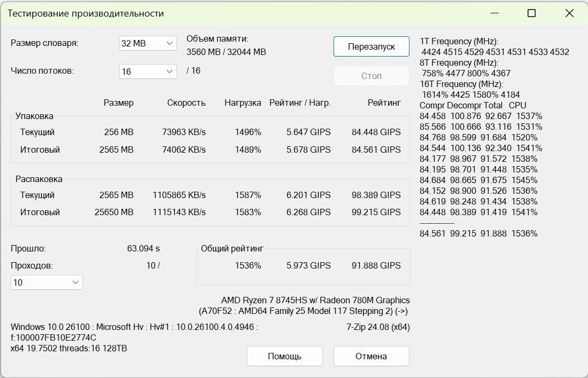Screen dimensions: 588x378
Task: Click the 7-Zip 24.08 (x64) version text
Action: [378, 327]
